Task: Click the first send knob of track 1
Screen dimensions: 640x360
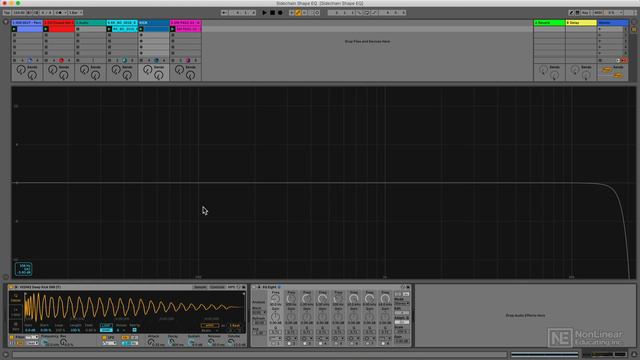Action: pyautogui.click(x=20, y=70)
